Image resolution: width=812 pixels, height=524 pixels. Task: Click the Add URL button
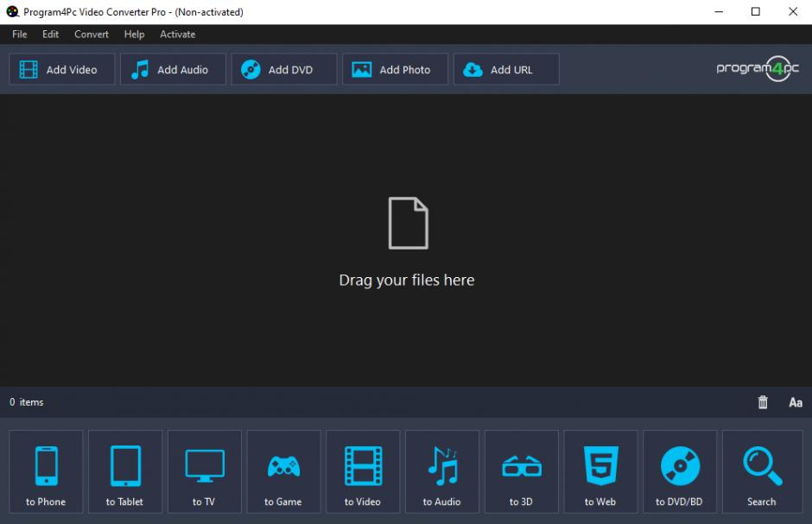506,69
